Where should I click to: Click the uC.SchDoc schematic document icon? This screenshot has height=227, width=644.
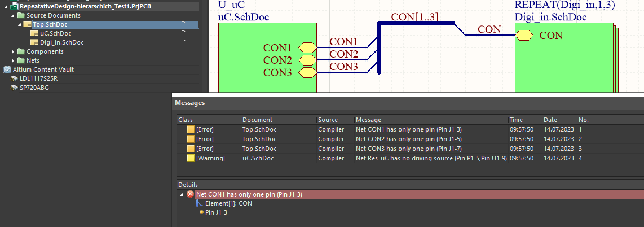(34, 34)
